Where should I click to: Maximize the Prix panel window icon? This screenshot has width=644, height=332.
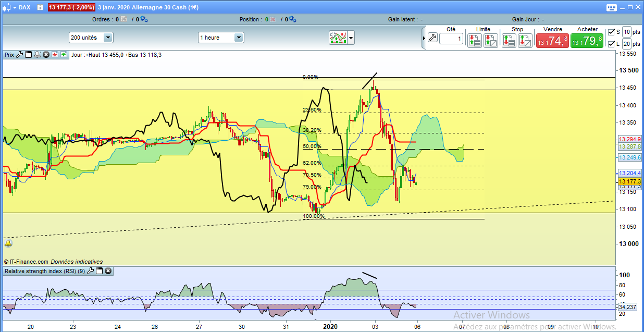pos(29,54)
